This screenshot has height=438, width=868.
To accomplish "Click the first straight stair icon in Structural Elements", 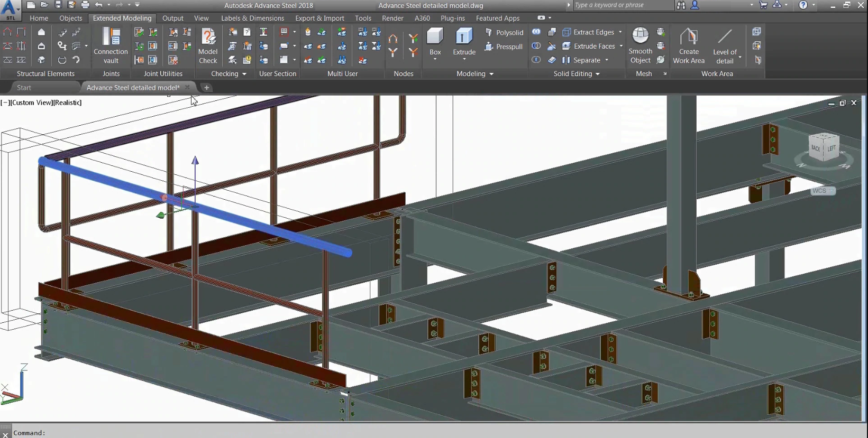I will pos(62,32).
